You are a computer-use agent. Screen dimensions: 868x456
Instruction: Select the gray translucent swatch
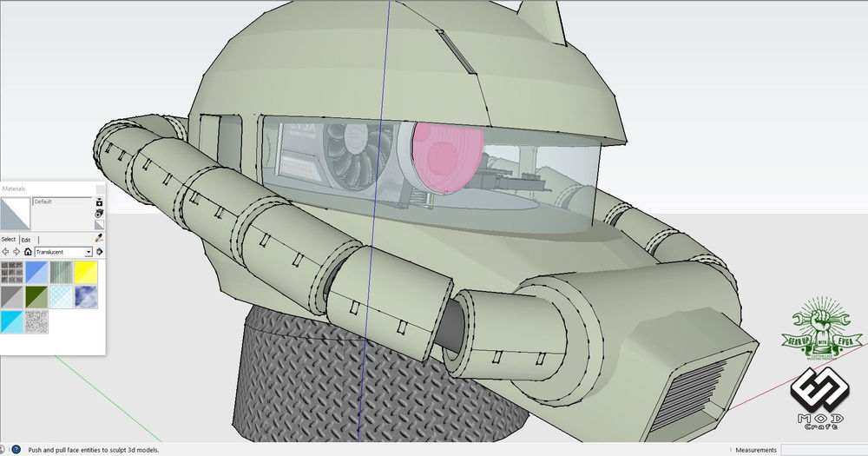11,297
